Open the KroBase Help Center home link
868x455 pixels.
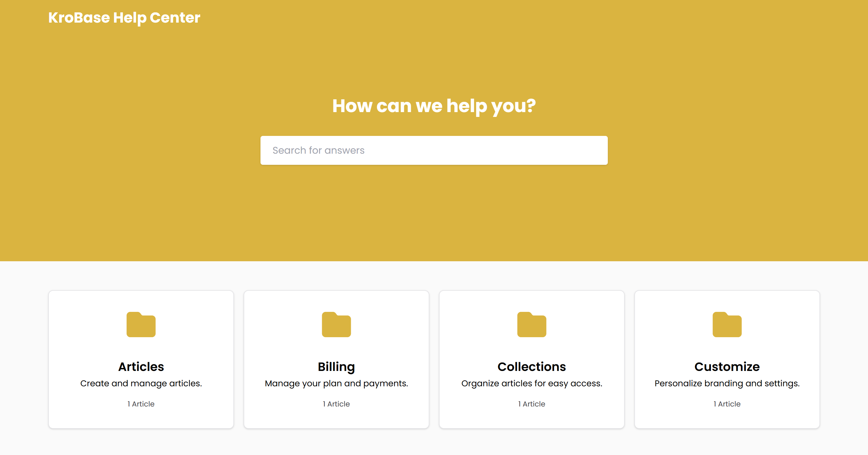124,18
